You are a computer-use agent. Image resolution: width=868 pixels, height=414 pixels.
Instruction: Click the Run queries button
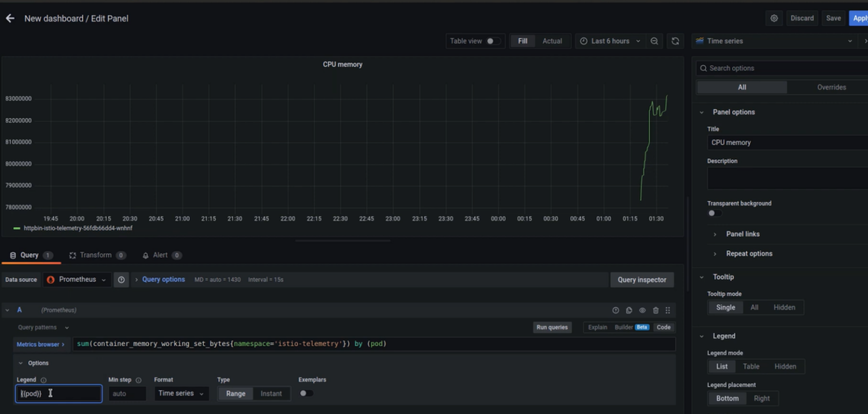coord(552,327)
